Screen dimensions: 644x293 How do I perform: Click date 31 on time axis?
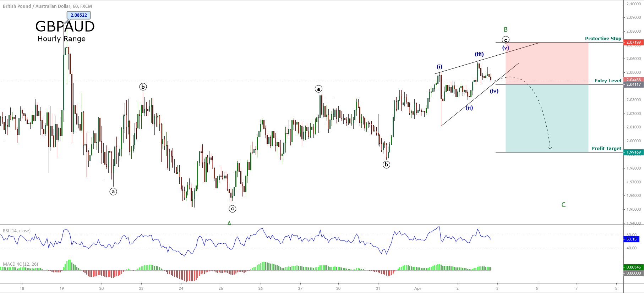pos(378,288)
